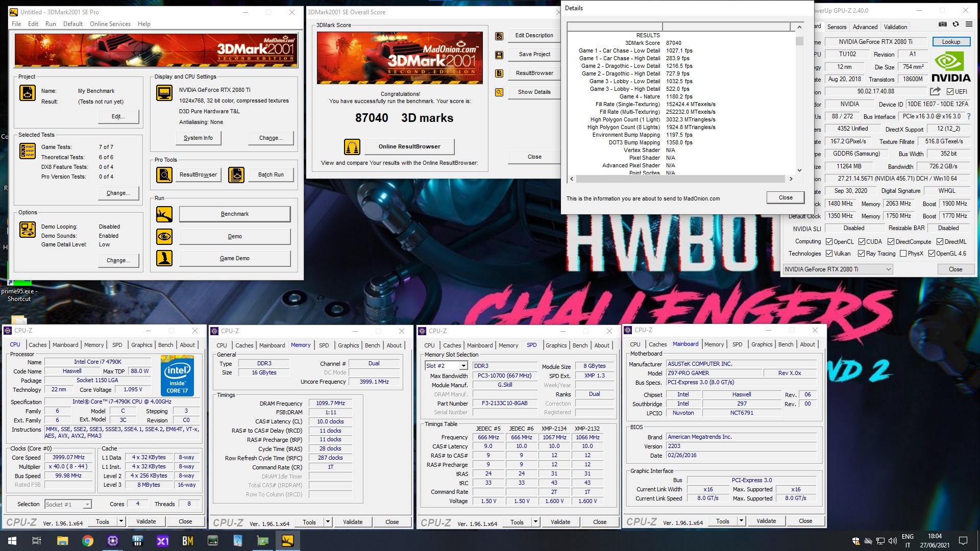Click the Details horizontal scroll right arrow
Viewport: 980px width, 551px height.
pos(791,179)
